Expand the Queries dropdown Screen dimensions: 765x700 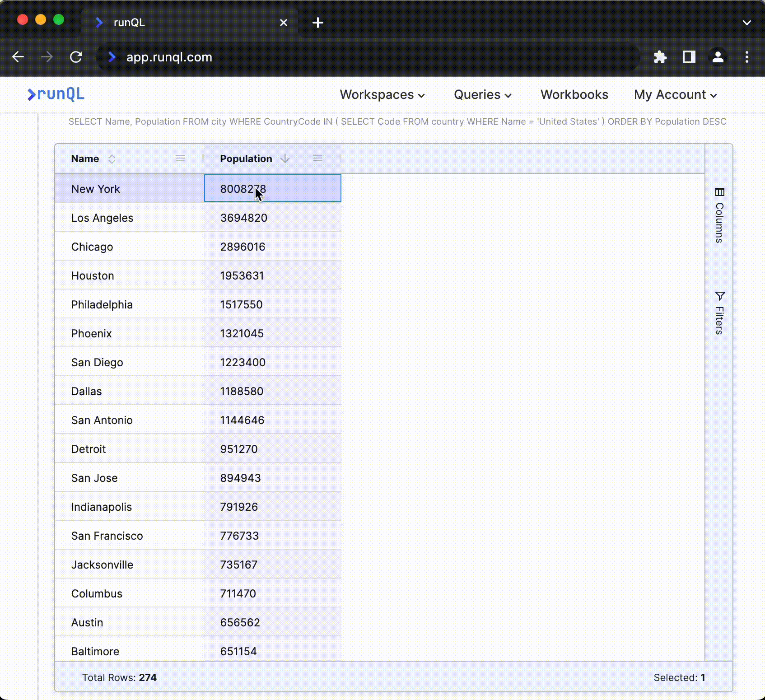(x=482, y=95)
